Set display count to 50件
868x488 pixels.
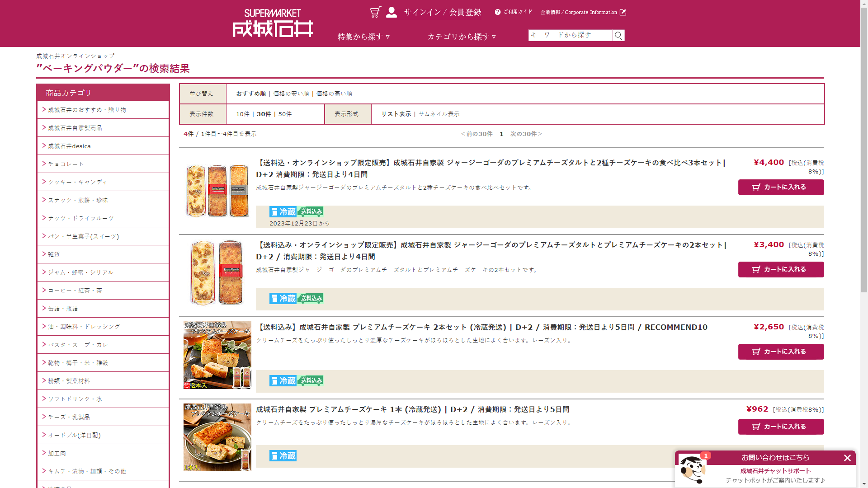[x=285, y=114]
